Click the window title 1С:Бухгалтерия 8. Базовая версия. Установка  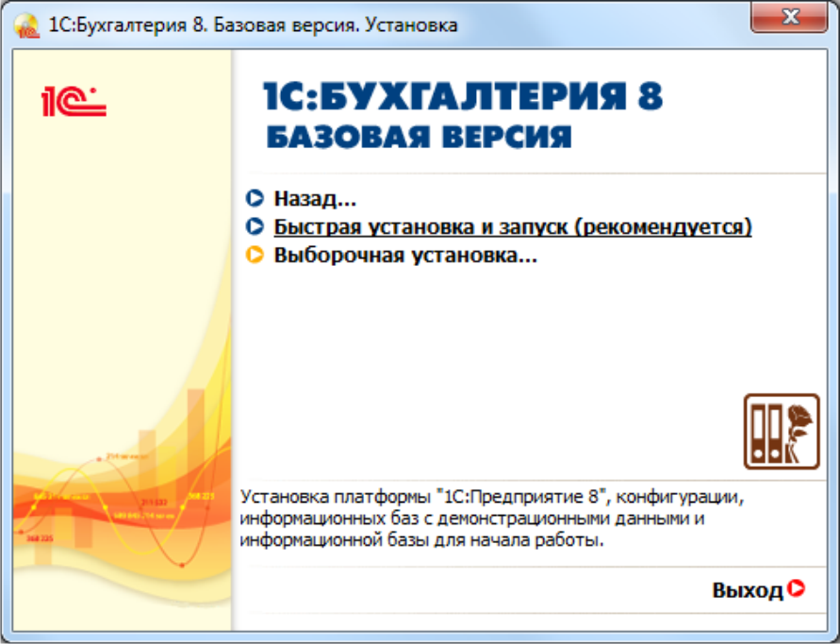254,25
